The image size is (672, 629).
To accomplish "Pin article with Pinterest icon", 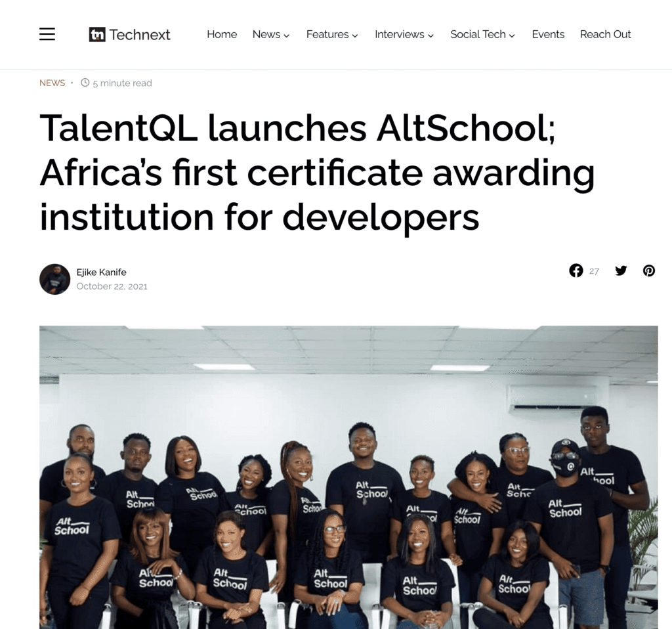I will (649, 271).
